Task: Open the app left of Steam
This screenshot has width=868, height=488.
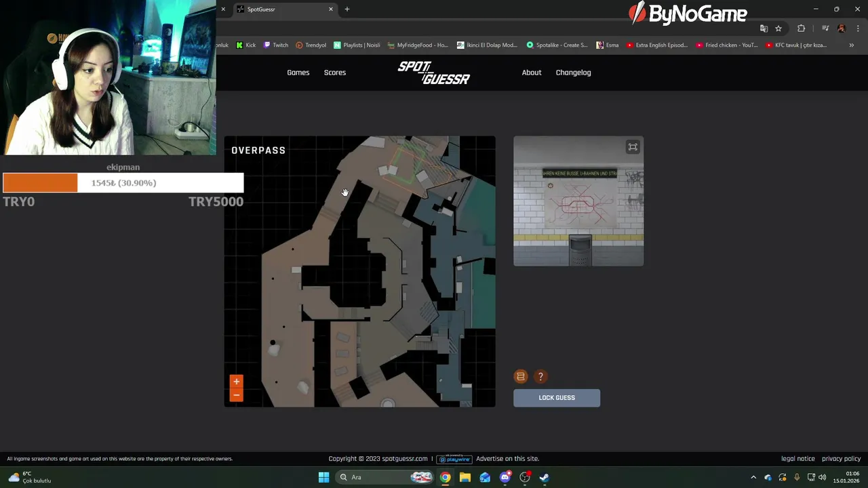Action: point(525,477)
